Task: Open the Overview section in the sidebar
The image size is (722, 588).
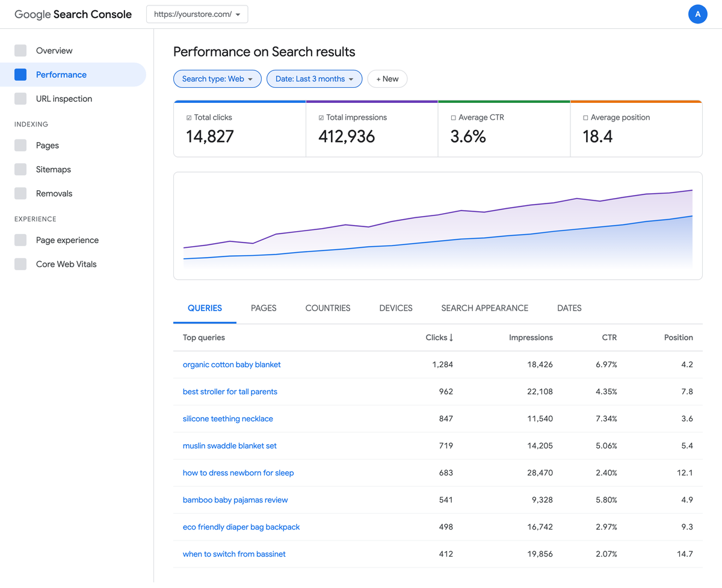Action: (x=52, y=50)
